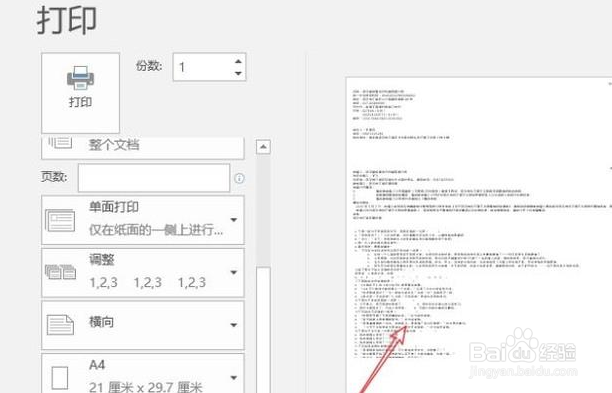Open the A4 paper size dropdown

[143, 373]
